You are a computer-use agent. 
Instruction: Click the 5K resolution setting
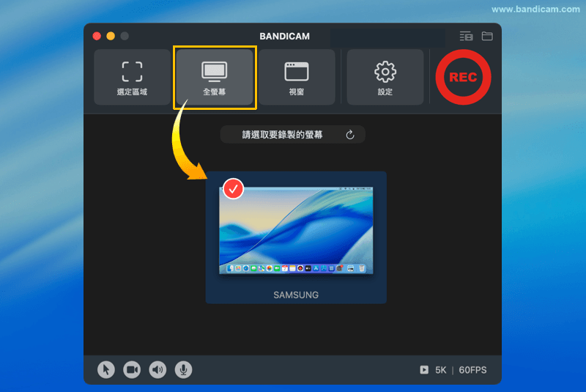(441, 370)
